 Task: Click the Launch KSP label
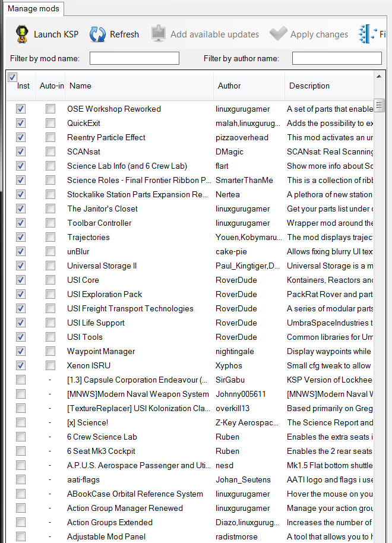point(56,34)
